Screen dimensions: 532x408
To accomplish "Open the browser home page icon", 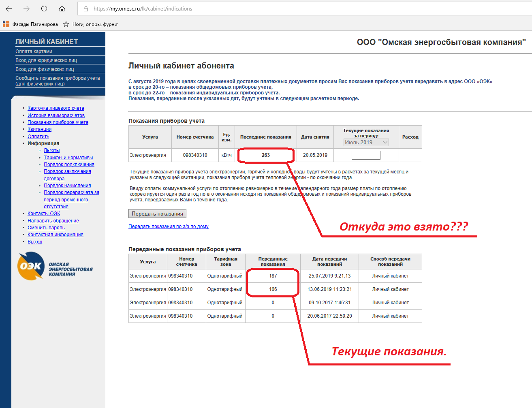I will [x=62, y=9].
